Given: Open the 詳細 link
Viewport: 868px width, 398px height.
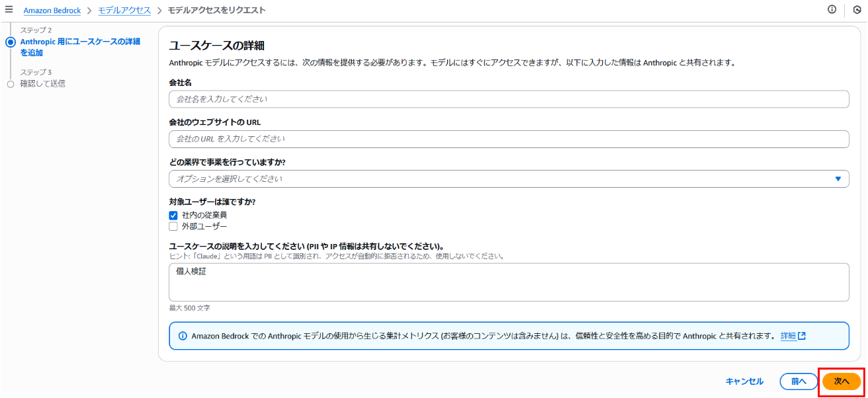Looking at the screenshot, I should pyautogui.click(x=788, y=336).
